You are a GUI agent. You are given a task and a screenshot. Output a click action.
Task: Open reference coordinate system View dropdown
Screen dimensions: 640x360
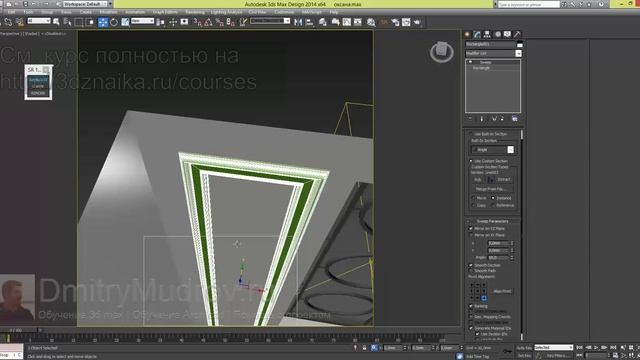142,21
